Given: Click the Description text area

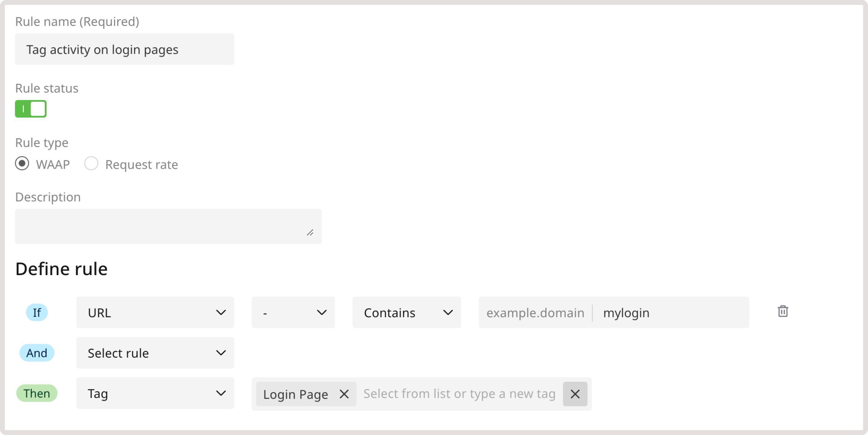Looking at the screenshot, I should pos(168,226).
